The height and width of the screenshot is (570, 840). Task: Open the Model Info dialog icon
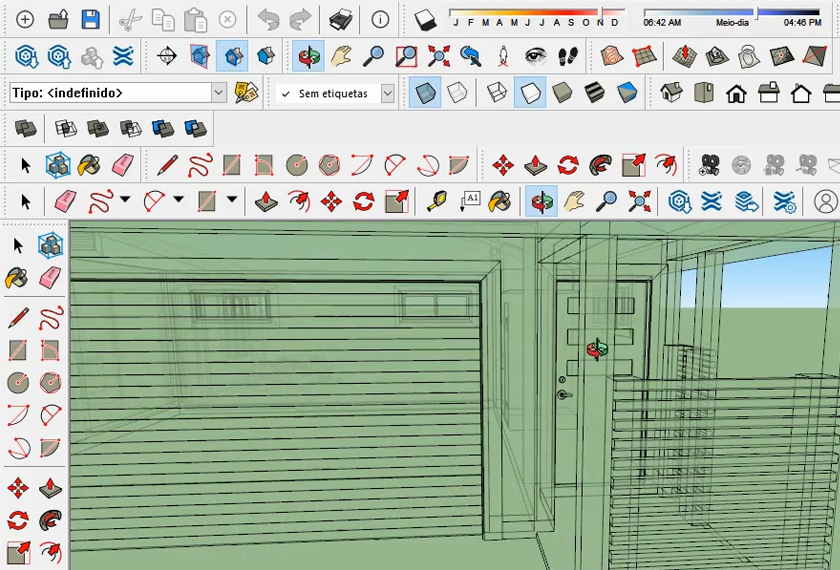[380, 20]
